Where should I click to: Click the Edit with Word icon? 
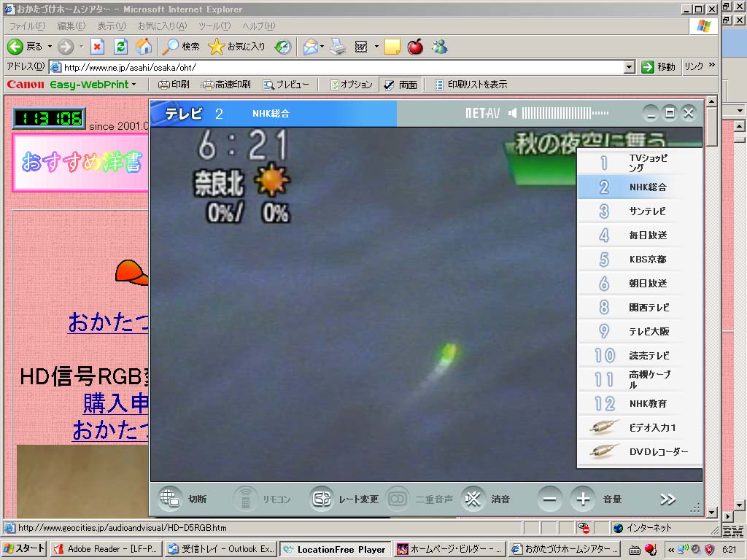point(361,47)
